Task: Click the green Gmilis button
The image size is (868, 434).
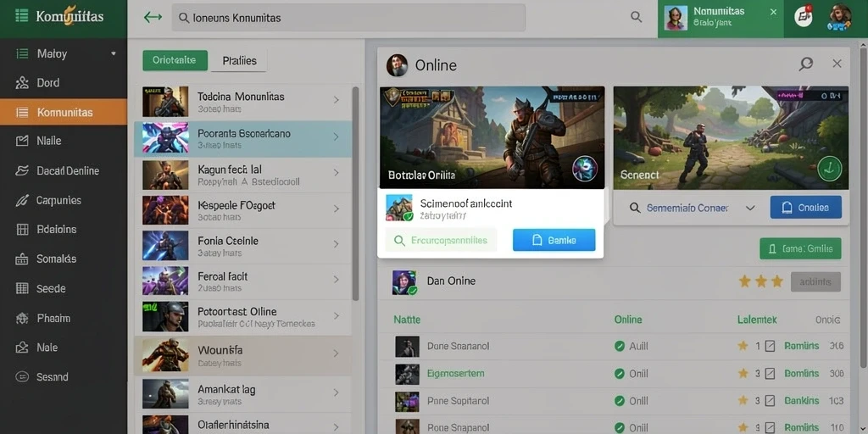Action: pyautogui.click(x=800, y=249)
